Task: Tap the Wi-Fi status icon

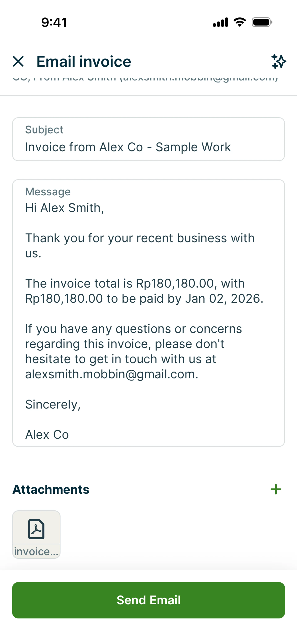Action: (x=239, y=22)
